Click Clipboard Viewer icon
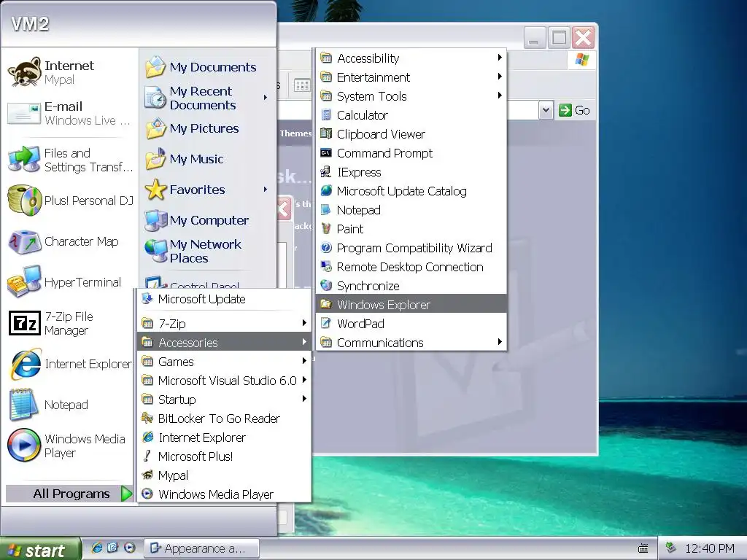 326,134
